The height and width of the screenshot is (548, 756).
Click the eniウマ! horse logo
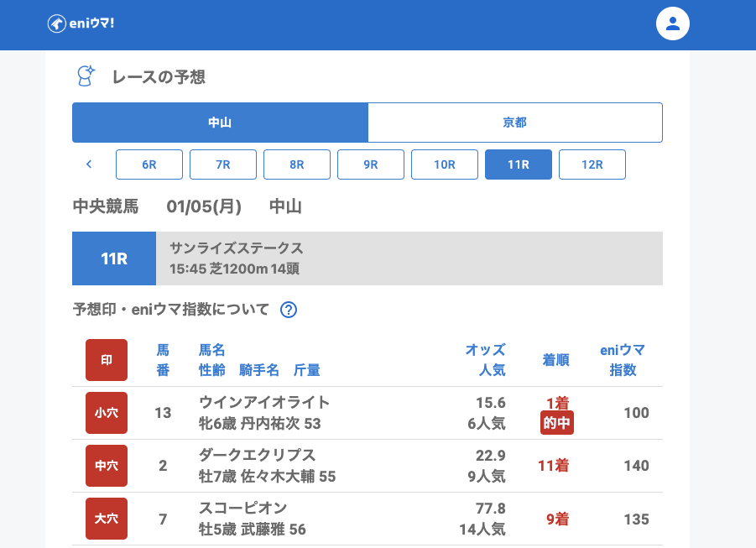tap(81, 23)
